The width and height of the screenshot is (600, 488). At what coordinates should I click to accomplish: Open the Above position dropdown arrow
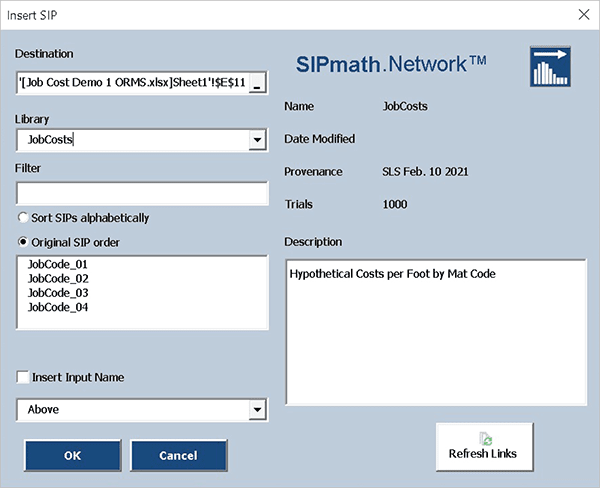[x=257, y=410]
